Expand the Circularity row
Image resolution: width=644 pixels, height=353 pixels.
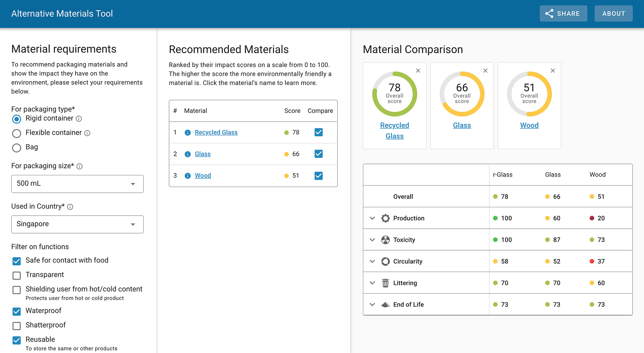pos(372,261)
